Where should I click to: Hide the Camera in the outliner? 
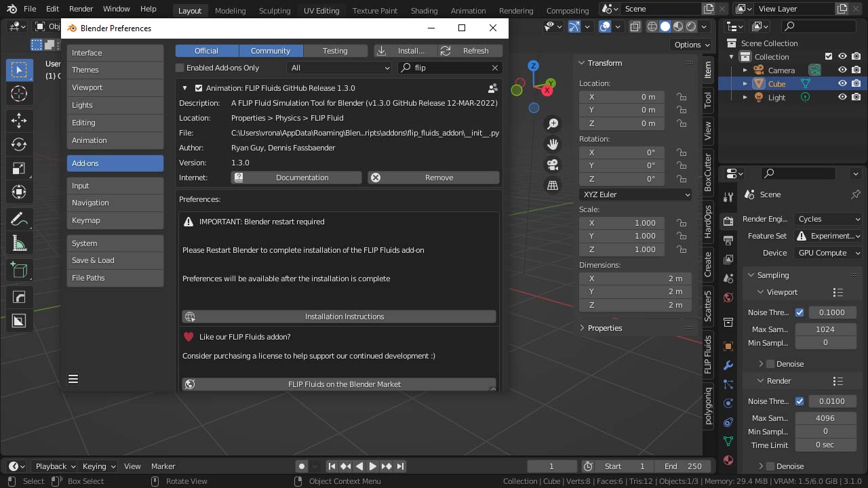pos(843,70)
